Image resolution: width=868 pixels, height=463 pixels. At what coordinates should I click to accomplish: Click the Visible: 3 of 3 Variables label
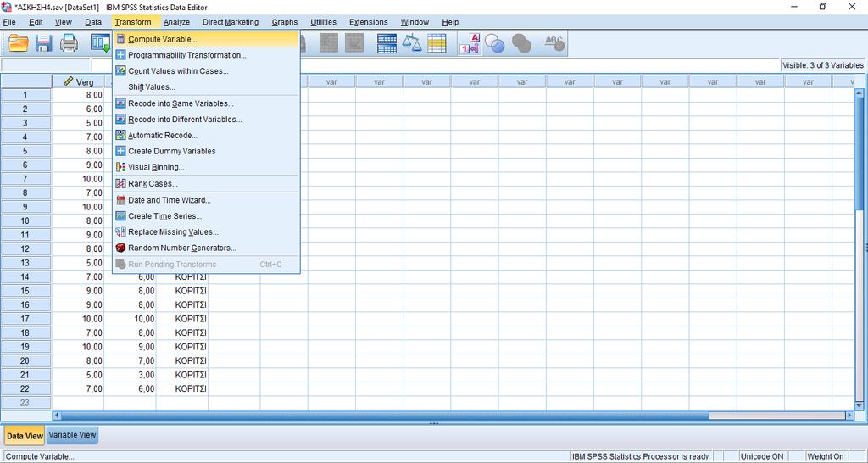click(x=822, y=64)
